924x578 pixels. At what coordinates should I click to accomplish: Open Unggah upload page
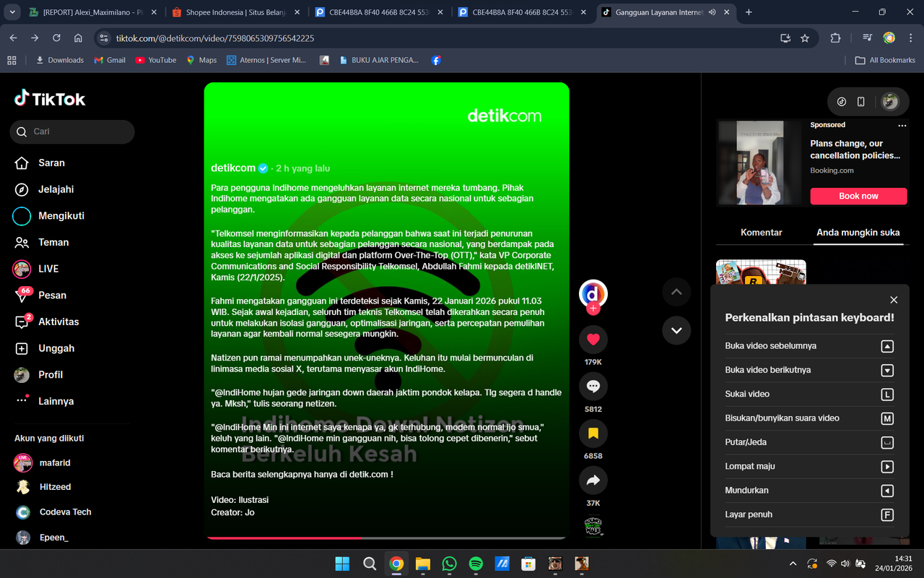click(45, 348)
